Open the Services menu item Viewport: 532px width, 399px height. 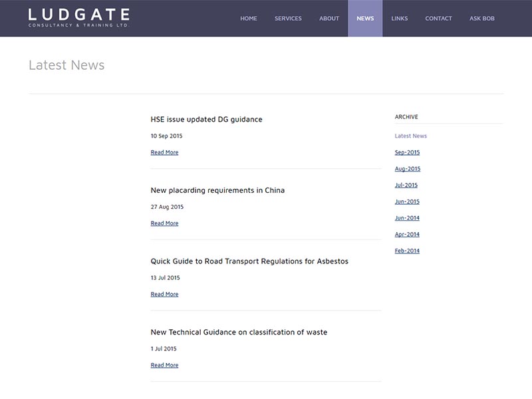tap(288, 19)
